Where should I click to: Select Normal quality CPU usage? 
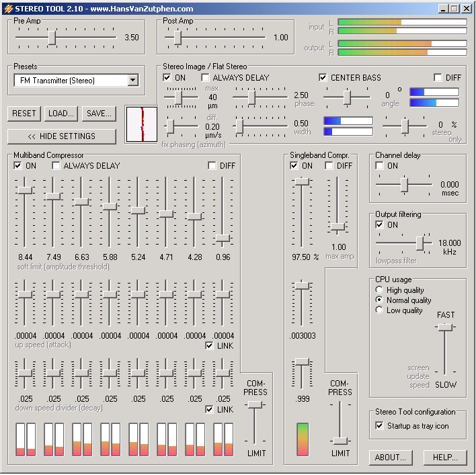[x=379, y=300]
